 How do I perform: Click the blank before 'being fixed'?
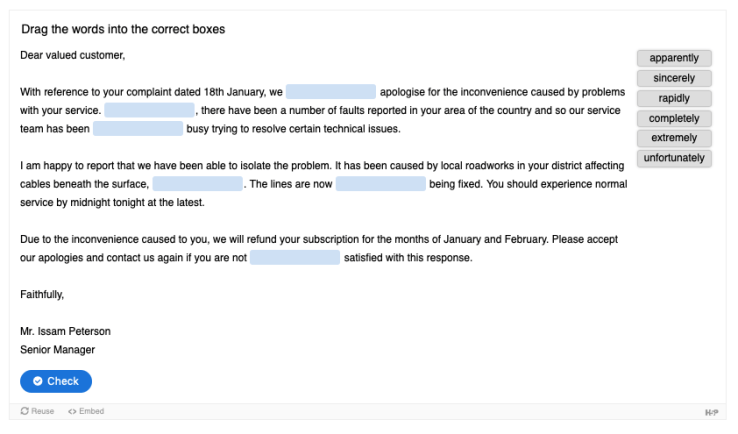[381, 184]
